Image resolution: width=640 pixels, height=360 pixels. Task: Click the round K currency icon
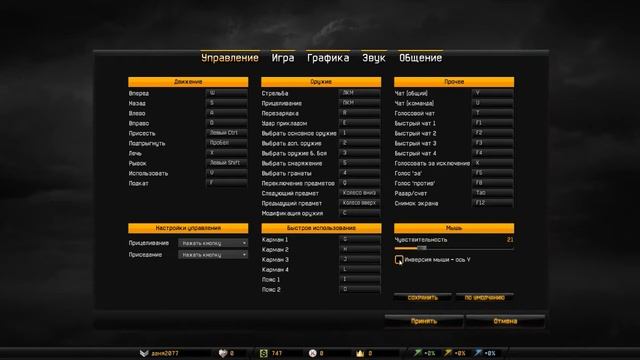313,353
